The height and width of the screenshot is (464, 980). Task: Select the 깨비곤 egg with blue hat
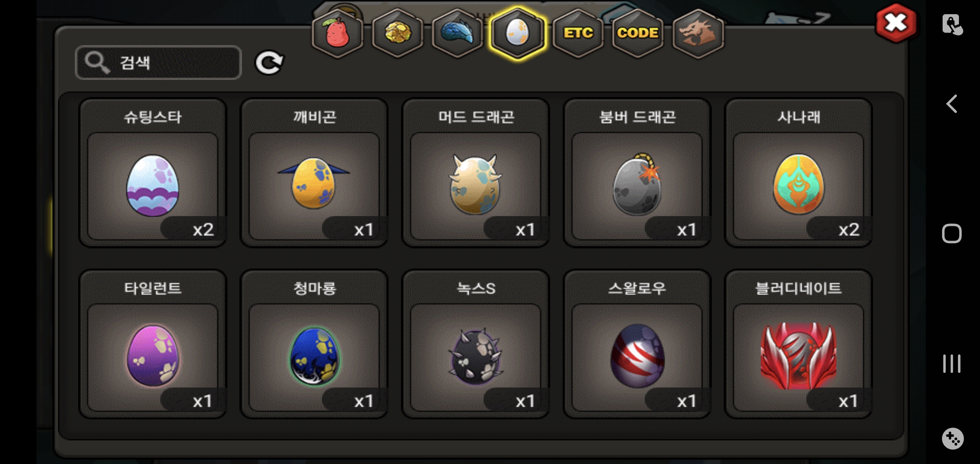point(314,173)
